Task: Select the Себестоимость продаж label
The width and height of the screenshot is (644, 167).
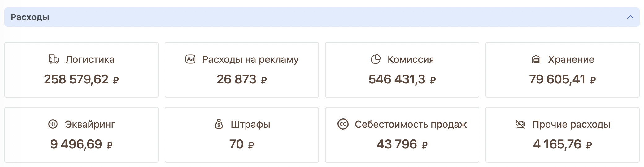Action: (411, 124)
